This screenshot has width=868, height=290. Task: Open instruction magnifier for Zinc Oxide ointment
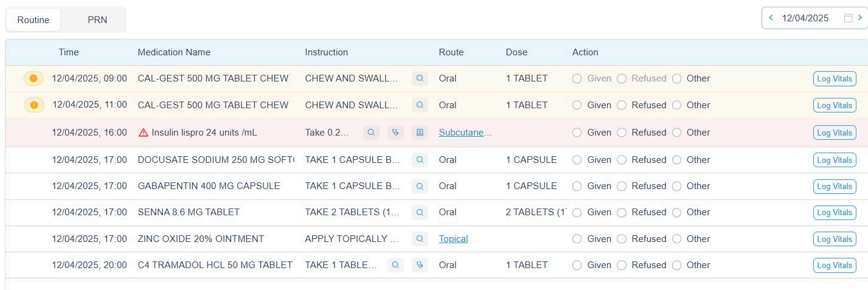pyautogui.click(x=420, y=239)
